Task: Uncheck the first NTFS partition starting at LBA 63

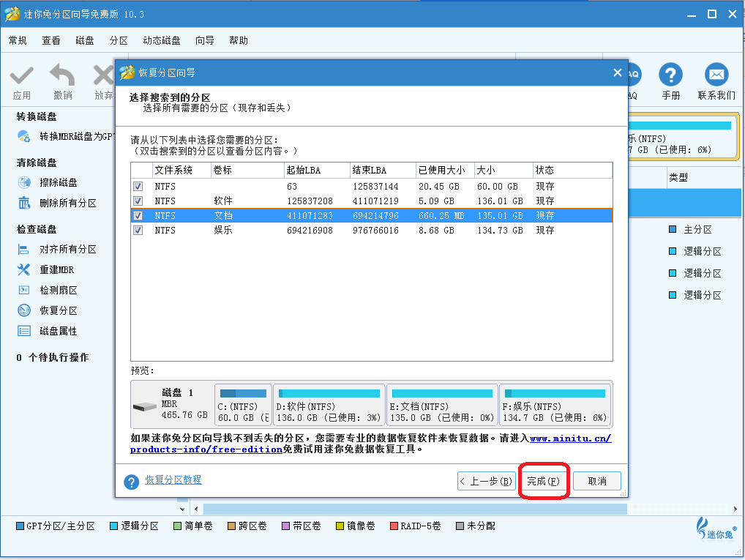Action: [138, 187]
